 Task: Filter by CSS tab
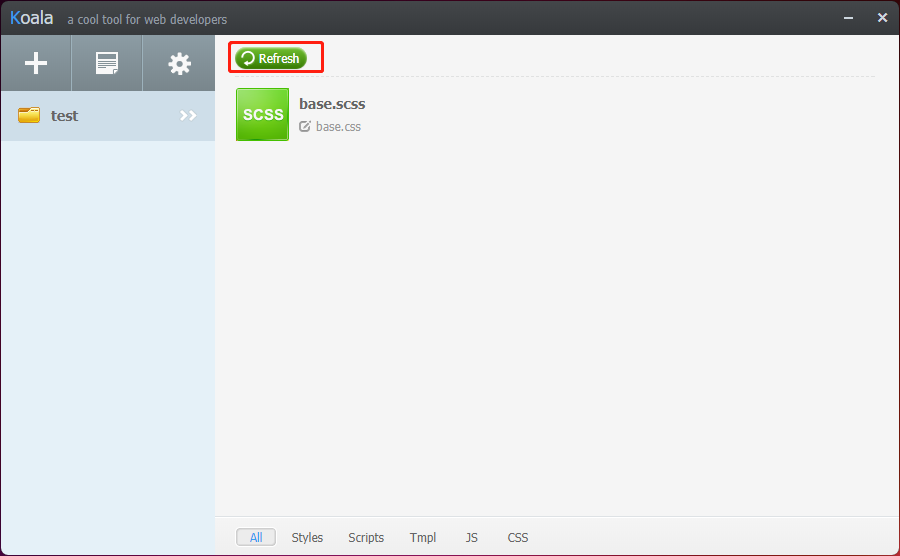click(x=518, y=537)
